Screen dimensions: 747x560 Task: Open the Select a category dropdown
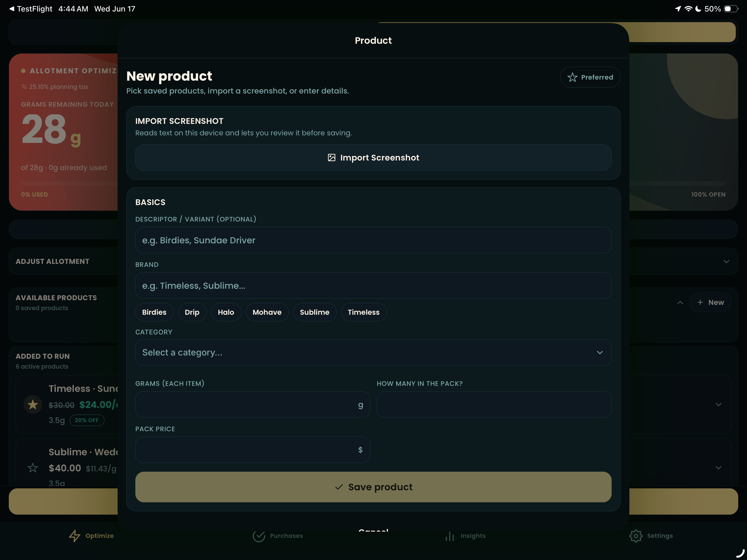point(373,352)
